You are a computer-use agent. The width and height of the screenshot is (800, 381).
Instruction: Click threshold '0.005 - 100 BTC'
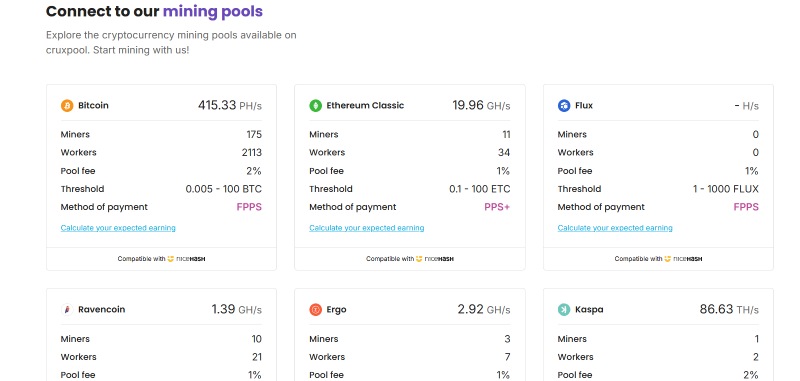click(223, 189)
